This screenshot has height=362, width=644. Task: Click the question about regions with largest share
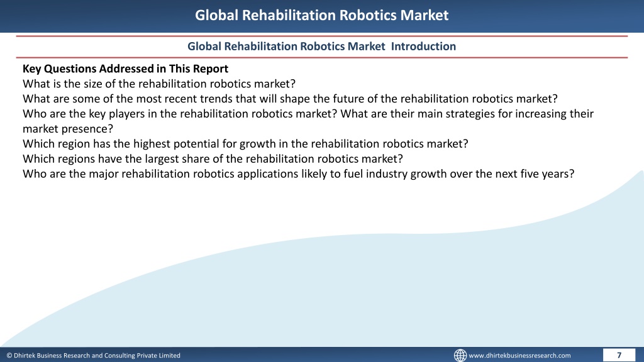coord(213,159)
